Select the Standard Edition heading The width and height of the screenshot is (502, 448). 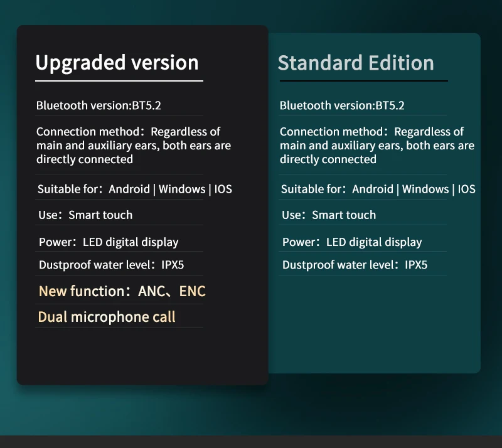(356, 63)
